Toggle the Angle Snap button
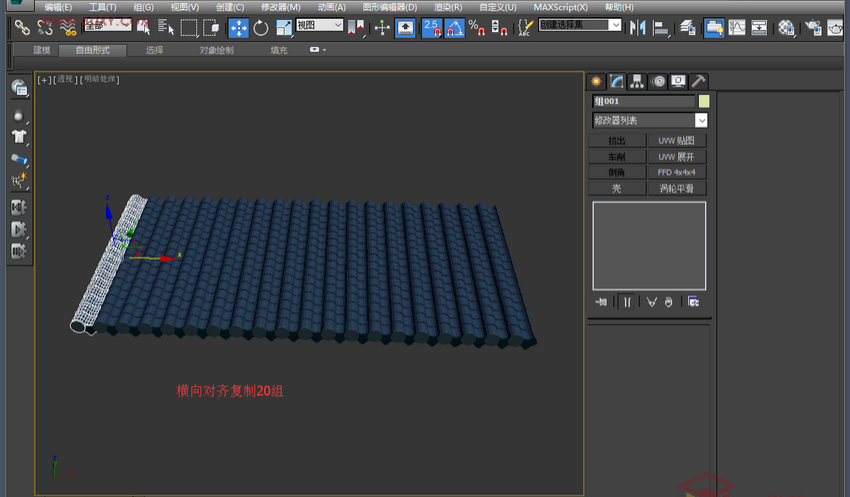Screen dimensions: 850x497 click(x=454, y=28)
